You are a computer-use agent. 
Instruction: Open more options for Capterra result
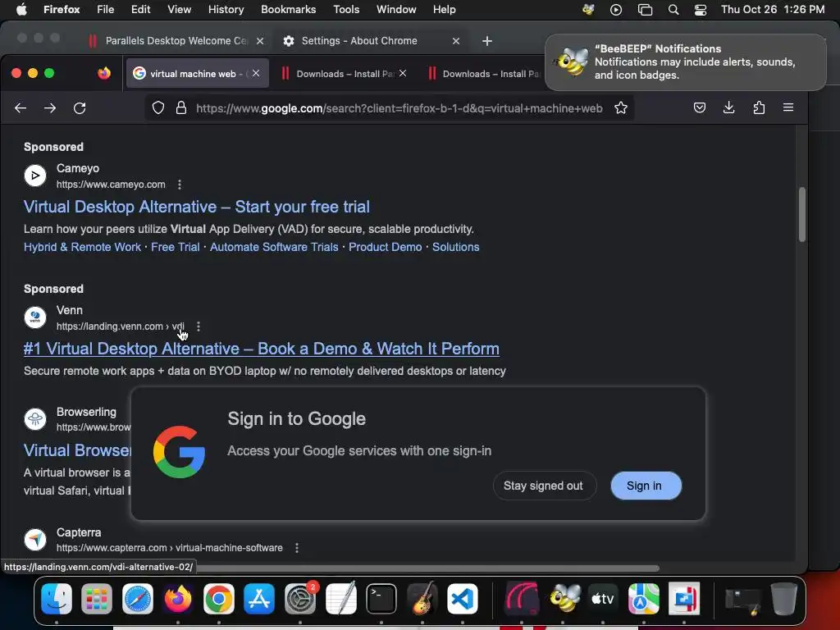click(297, 547)
